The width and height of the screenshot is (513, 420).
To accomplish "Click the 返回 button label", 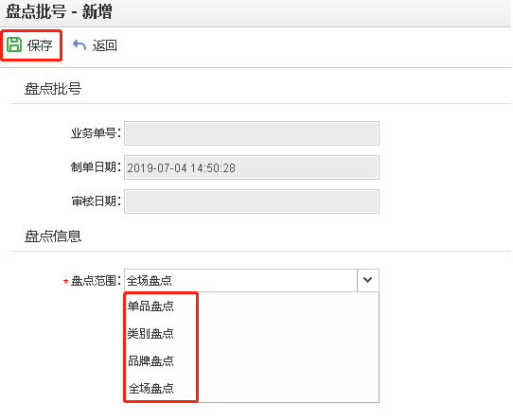I will tap(104, 45).
